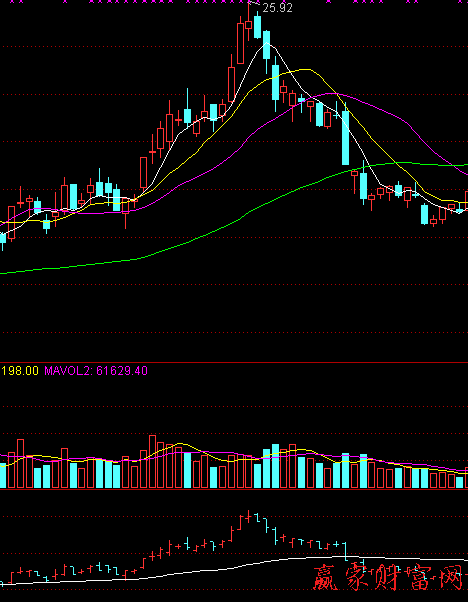
Task: Click the long cyan drop bar in the lower indicator
Action: click(346, 551)
